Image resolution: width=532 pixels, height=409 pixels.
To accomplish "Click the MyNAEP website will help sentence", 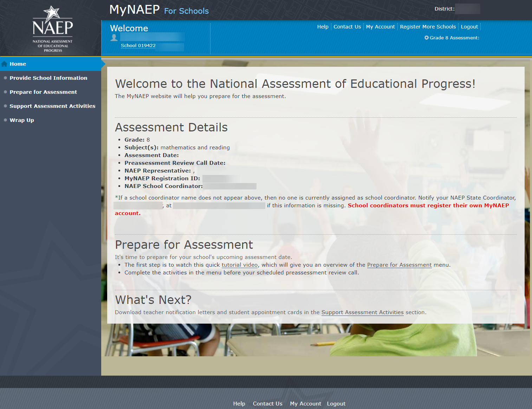I will 200,96.
